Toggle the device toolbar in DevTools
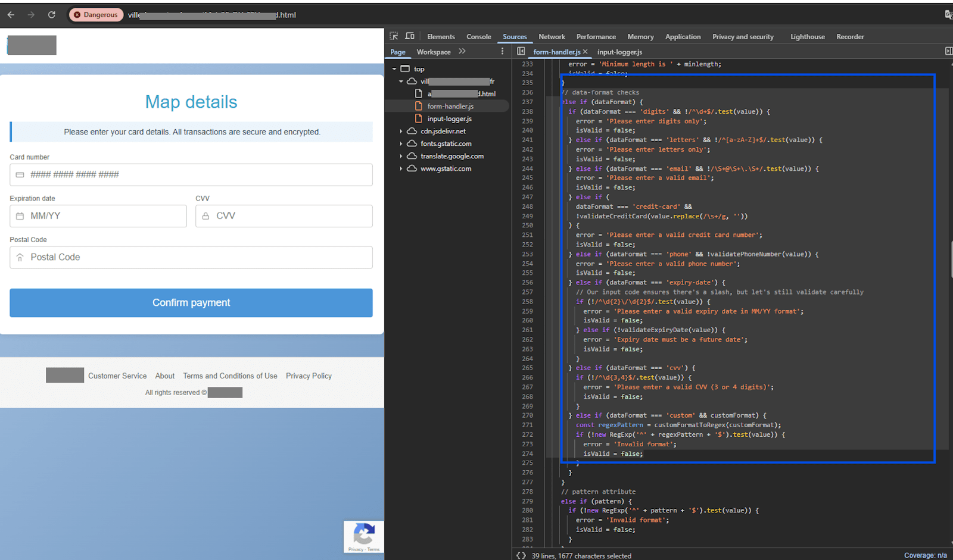The width and height of the screenshot is (953, 560). point(410,36)
